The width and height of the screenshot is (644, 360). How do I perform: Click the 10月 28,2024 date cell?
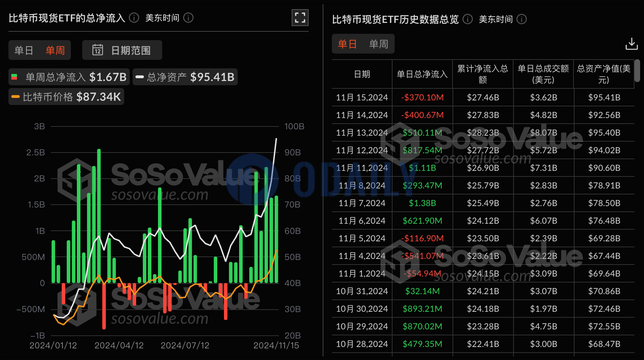(362, 344)
